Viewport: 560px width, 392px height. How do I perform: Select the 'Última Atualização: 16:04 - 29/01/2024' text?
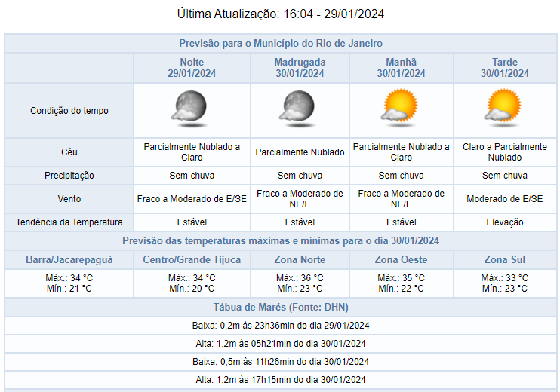tap(281, 14)
